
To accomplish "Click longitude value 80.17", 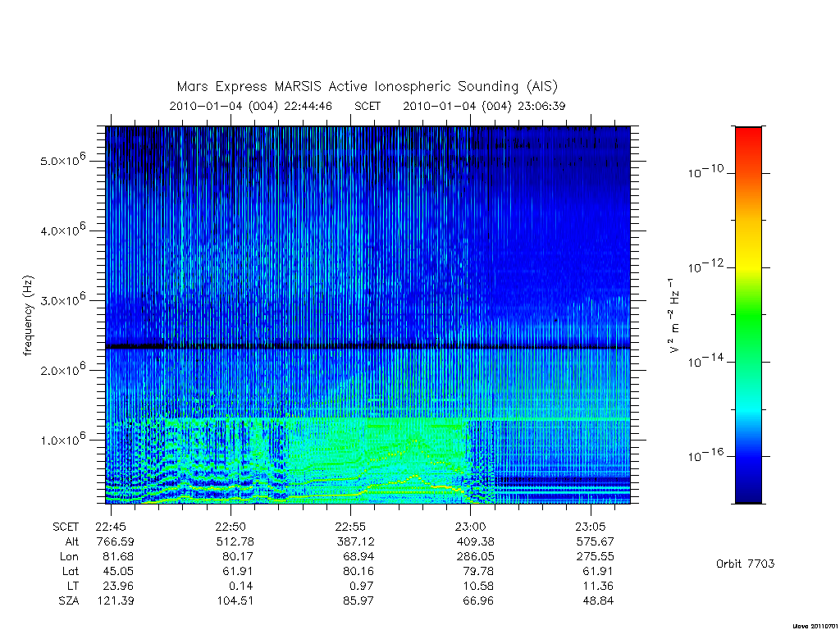I will (x=237, y=557).
